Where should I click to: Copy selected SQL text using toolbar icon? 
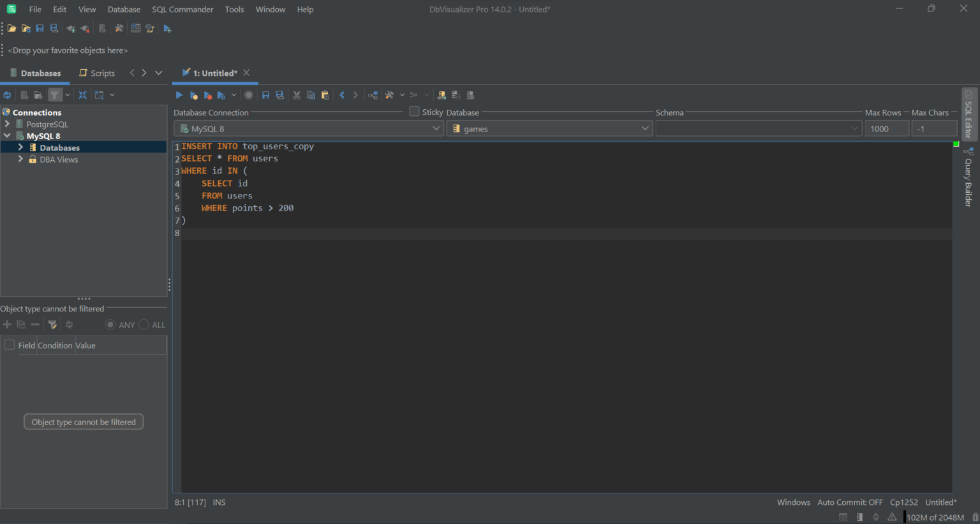pyautogui.click(x=311, y=94)
